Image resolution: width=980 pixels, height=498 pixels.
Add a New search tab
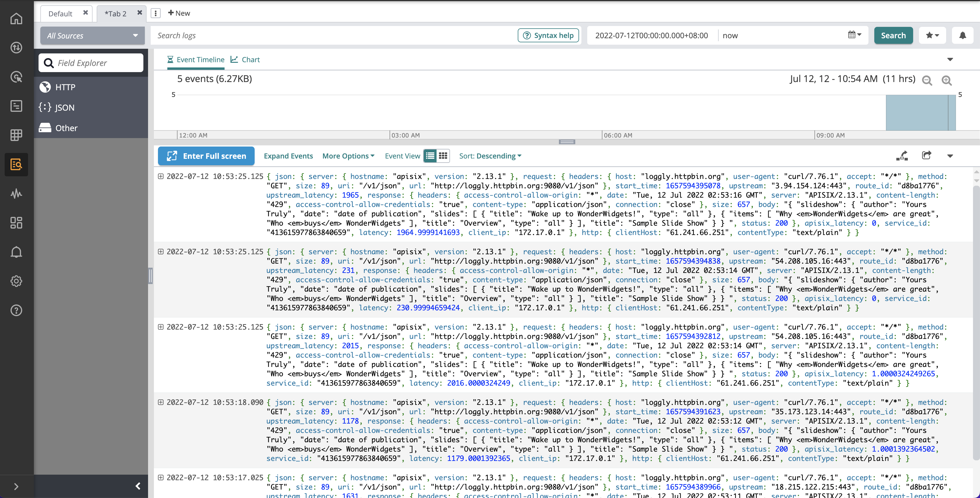tap(179, 13)
